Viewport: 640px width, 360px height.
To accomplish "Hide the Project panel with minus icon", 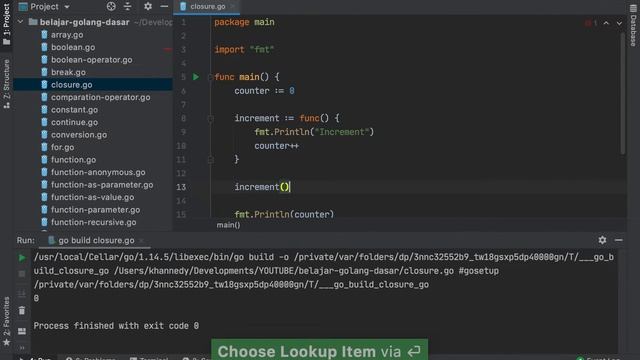I will [164, 7].
